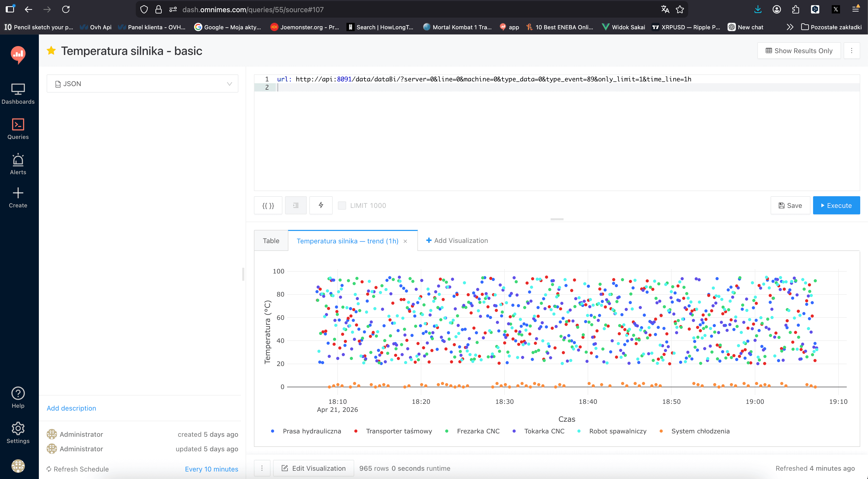
Task: Click the add parameter curly braces button
Action: 268,206
